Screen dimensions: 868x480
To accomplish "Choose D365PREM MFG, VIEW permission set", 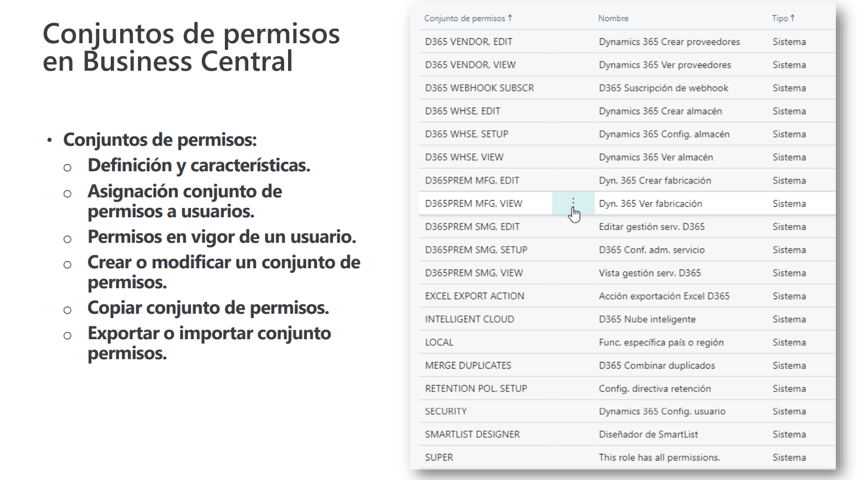I will pos(474,203).
